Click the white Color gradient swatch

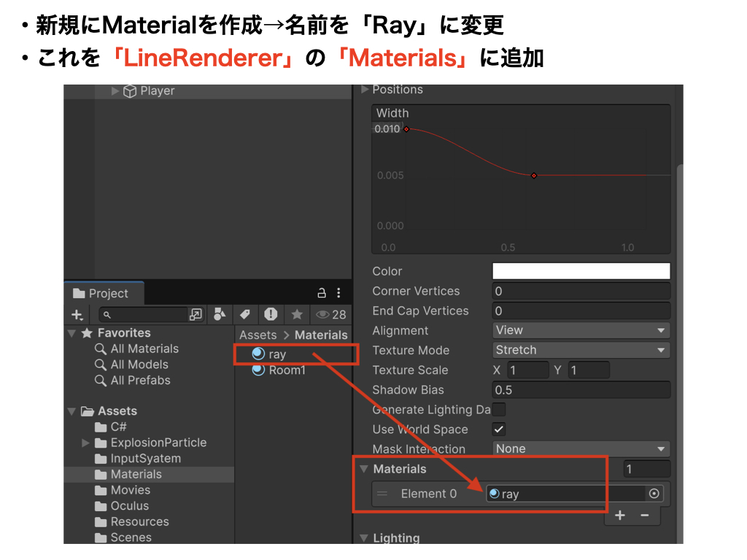(x=581, y=271)
